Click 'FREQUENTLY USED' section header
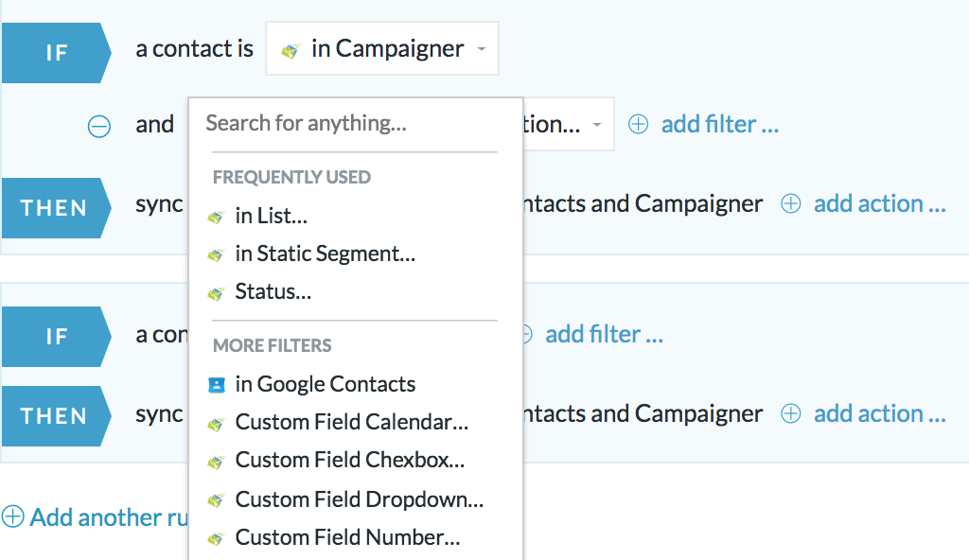 tap(291, 178)
